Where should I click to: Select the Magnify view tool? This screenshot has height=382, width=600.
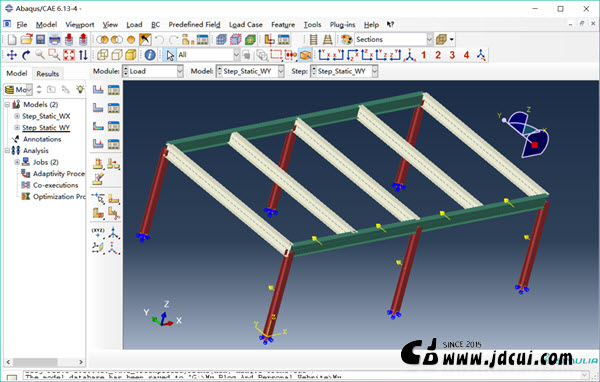tap(40, 55)
